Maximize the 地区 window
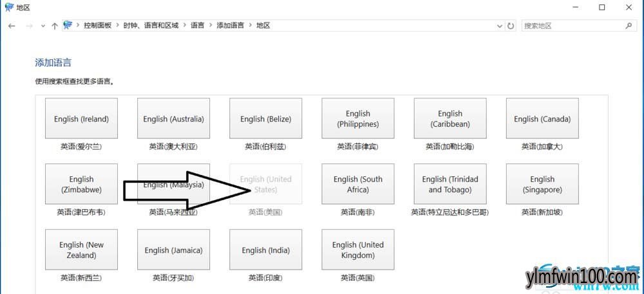644x294 pixels. tap(601, 7)
